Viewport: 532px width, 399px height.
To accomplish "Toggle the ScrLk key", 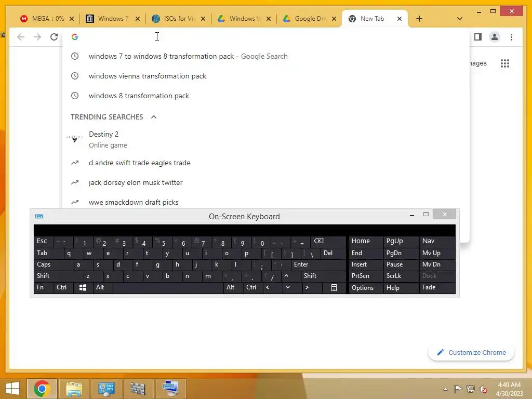I will (401, 276).
